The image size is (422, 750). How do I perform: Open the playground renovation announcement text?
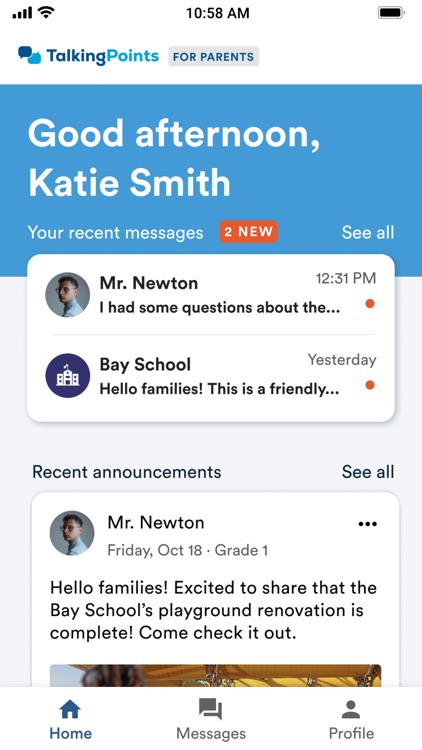(x=213, y=610)
